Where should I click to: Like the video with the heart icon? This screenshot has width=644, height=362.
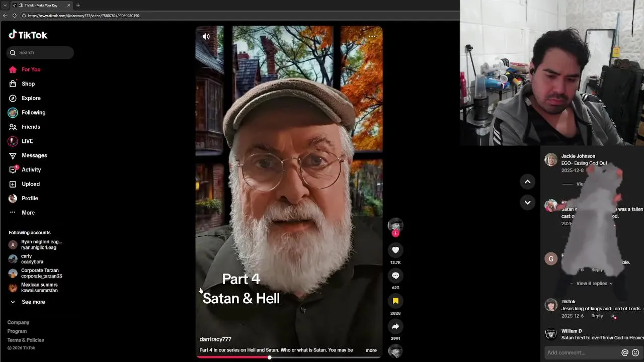(x=395, y=250)
